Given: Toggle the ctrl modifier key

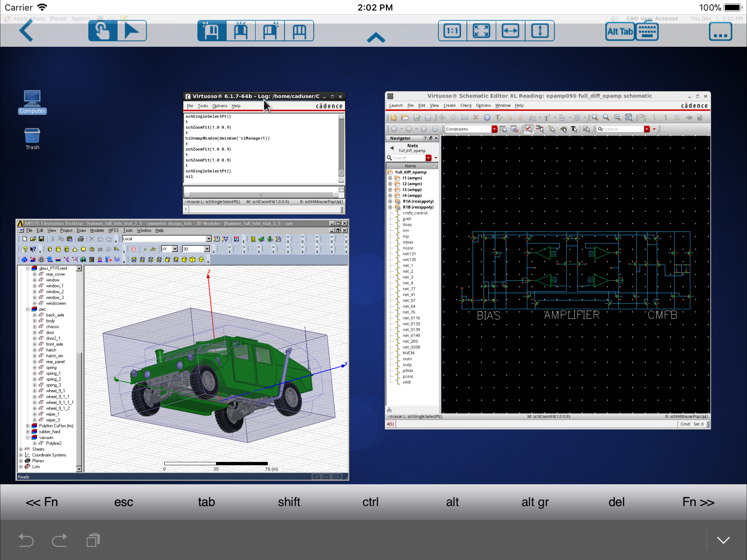Looking at the screenshot, I should [370, 502].
